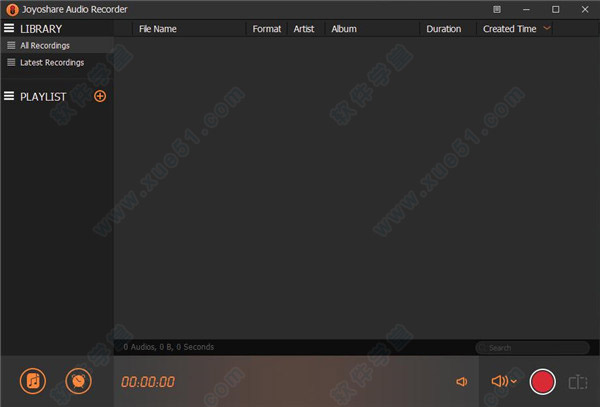Maximize the Joyoshare Audio Recorder window

[556, 10]
